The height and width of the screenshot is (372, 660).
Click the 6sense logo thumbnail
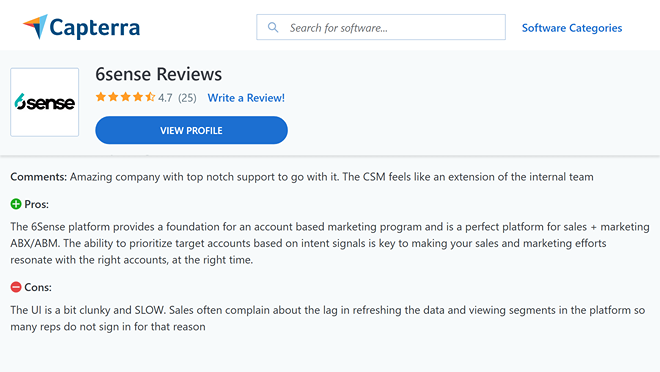click(x=45, y=102)
